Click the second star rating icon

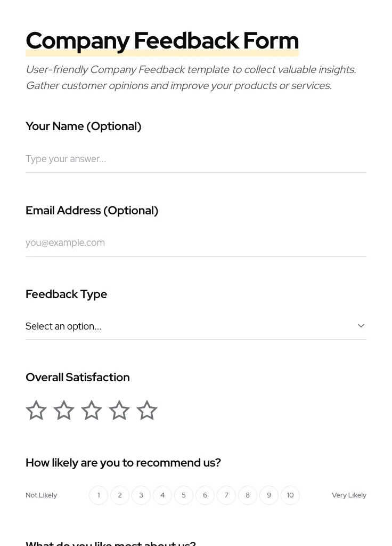(x=64, y=411)
